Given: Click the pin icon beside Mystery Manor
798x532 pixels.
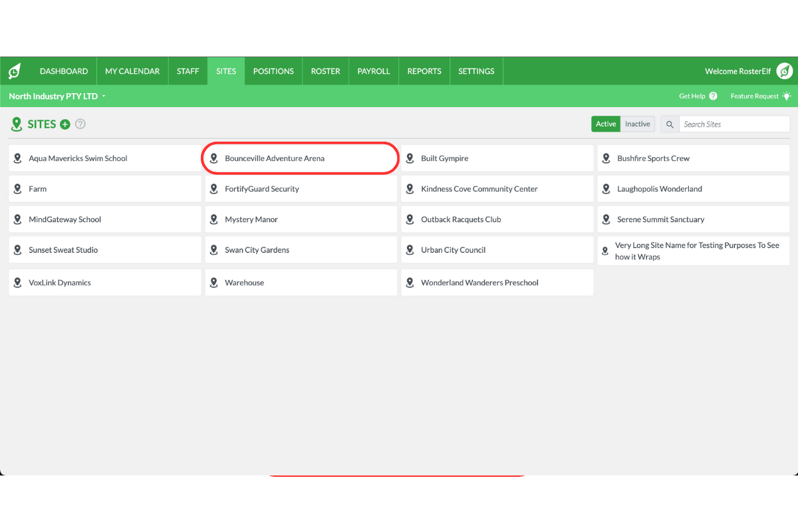Looking at the screenshot, I should coord(213,219).
